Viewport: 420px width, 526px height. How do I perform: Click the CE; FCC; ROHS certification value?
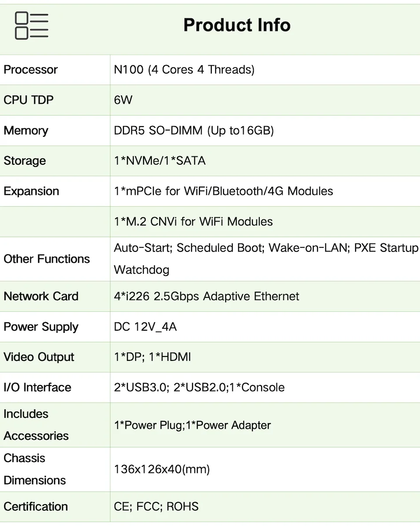156,507
